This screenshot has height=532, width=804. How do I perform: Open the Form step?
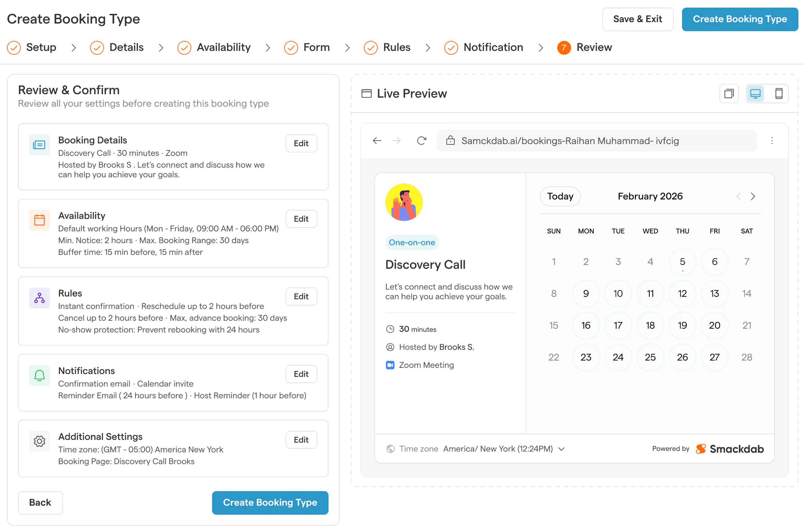pyautogui.click(x=307, y=47)
